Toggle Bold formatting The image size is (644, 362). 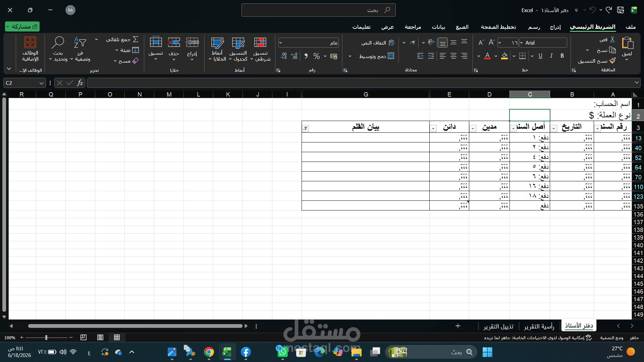562,56
